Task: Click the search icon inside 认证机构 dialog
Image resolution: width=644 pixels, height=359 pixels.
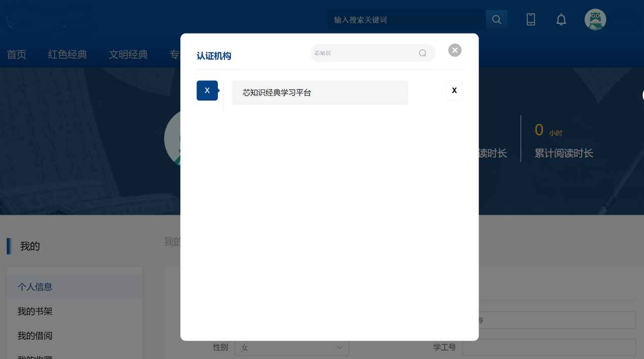Action: [422, 53]
